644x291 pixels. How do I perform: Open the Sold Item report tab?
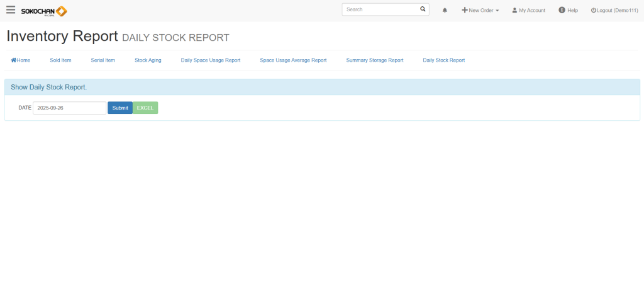(60, 60)
